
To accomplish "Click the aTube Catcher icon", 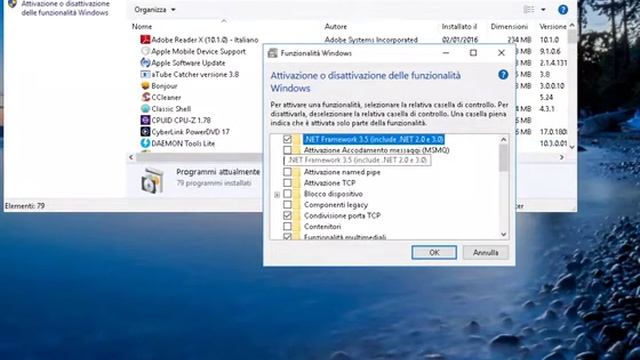I will [145, 74].
